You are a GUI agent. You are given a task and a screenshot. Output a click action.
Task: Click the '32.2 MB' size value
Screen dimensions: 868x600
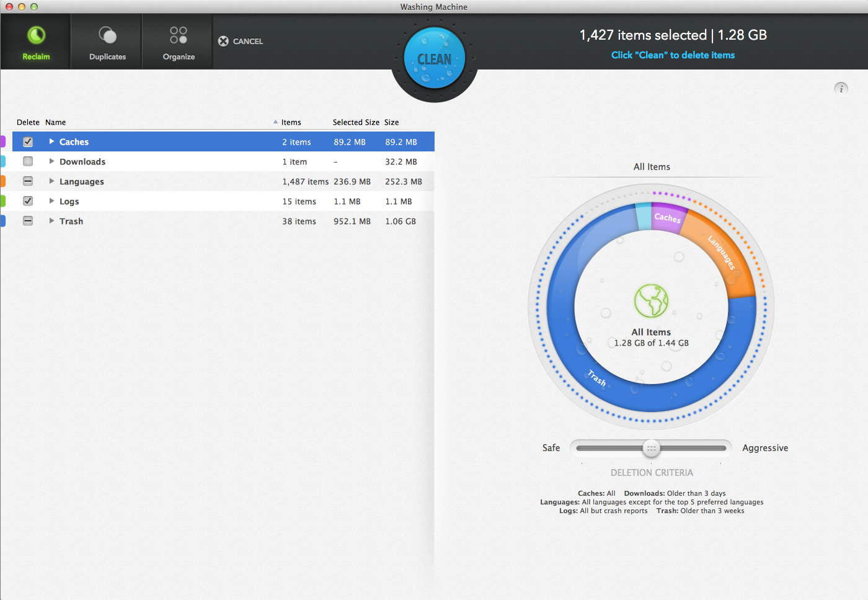coord(401,162)
